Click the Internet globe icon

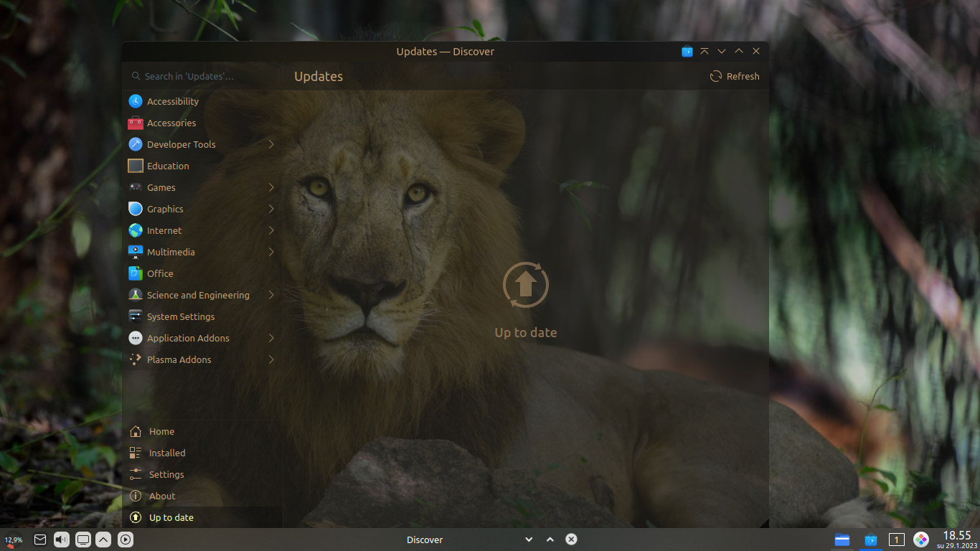click(x=136, y=230)
